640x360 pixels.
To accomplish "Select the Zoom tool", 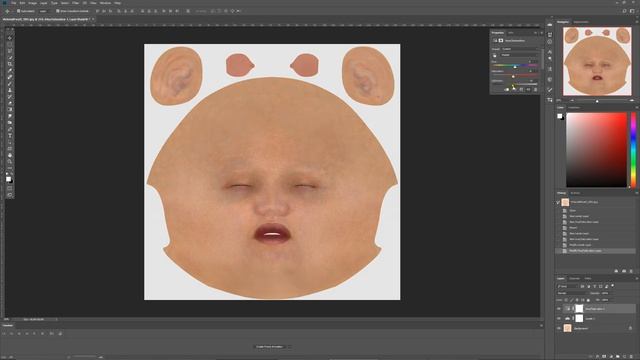I will pyautogui.click(x=10, y=162).
